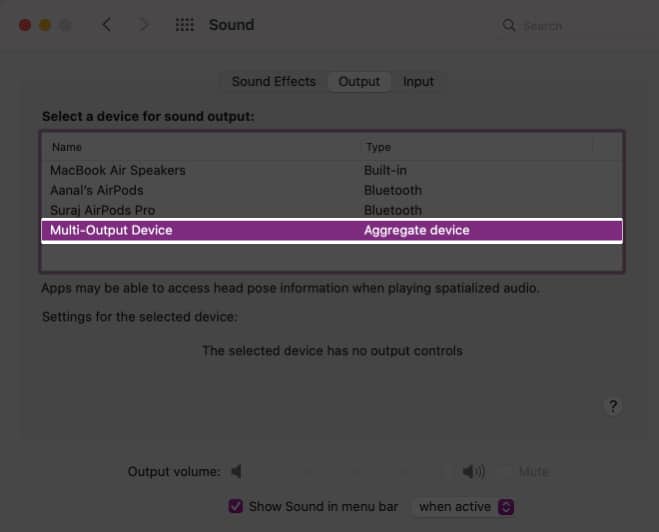This screenshot has width=659, height=532.
Task: Click the low volume speaker icon
Action: point(237,471)
